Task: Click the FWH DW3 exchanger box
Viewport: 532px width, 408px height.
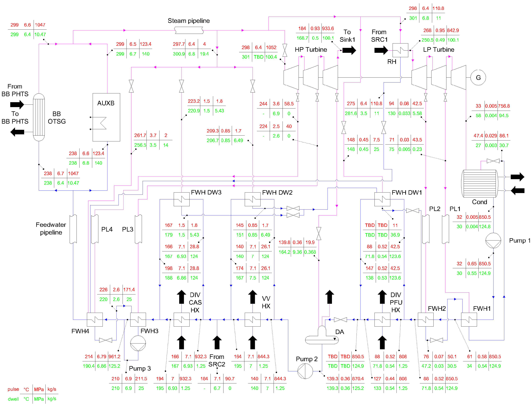Action: [x=182, y=199]
